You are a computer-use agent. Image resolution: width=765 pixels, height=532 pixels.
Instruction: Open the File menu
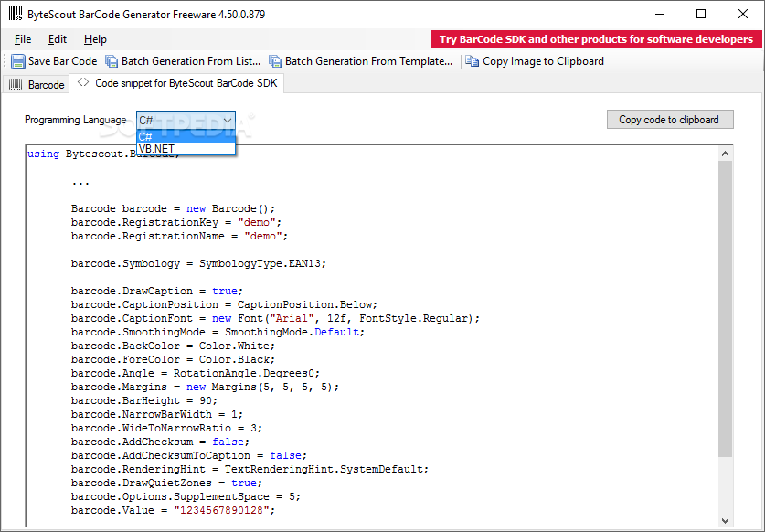pyautogui.click(x=23, y=39)
